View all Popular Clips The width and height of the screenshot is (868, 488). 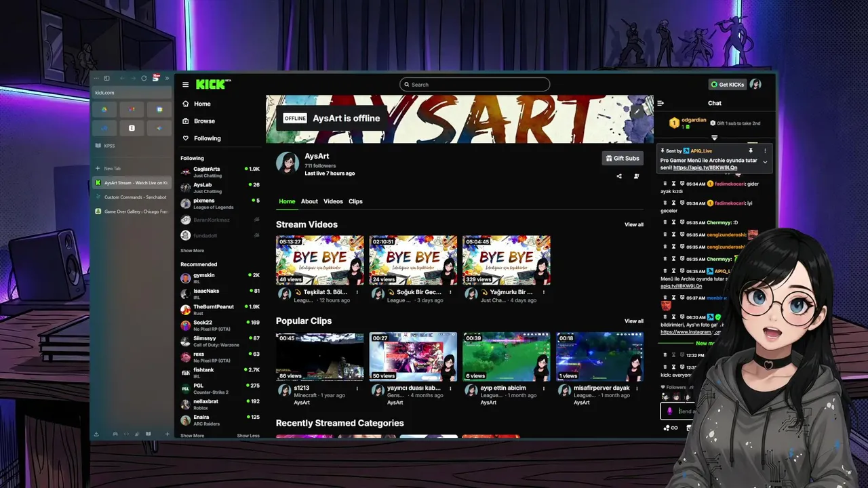click(x=634, y=321)
